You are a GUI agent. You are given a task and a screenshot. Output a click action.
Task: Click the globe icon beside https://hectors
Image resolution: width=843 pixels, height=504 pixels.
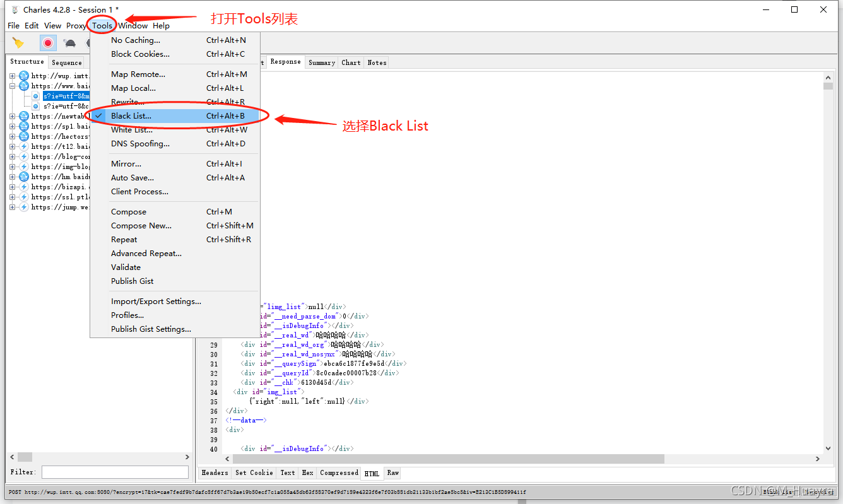pyautogui.click(x=24, y=136)
